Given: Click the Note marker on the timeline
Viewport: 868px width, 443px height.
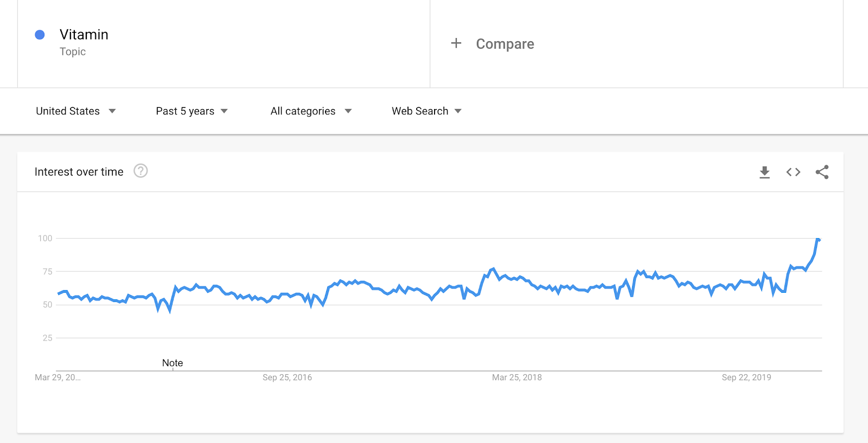Looking at the screenshot, I should (x=173, y=363).
